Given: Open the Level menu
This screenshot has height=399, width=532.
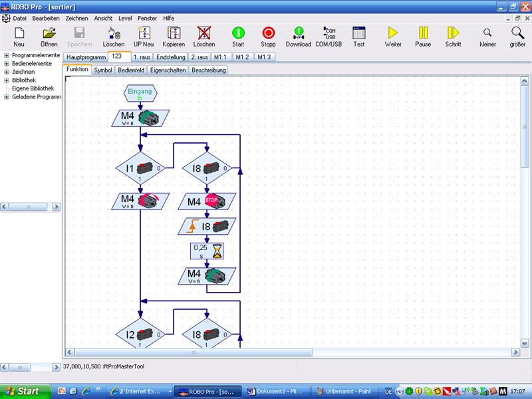Looking at the screenshot, I should (x=125, y=19).
